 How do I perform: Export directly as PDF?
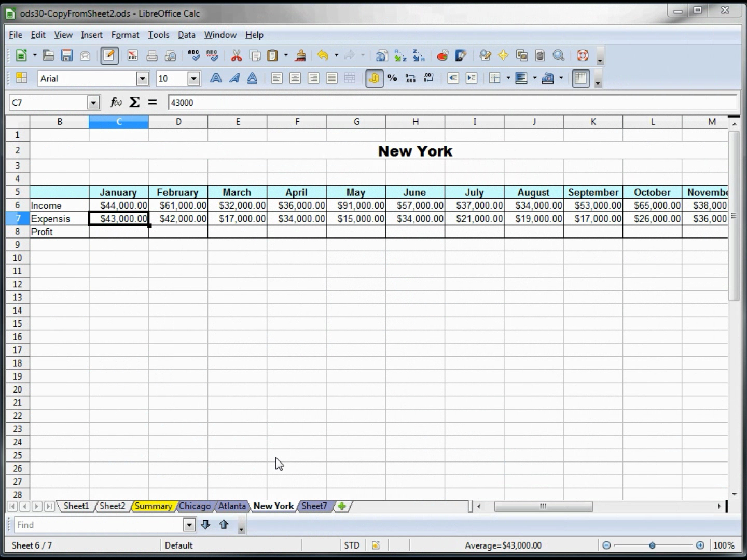pos(132,55)
